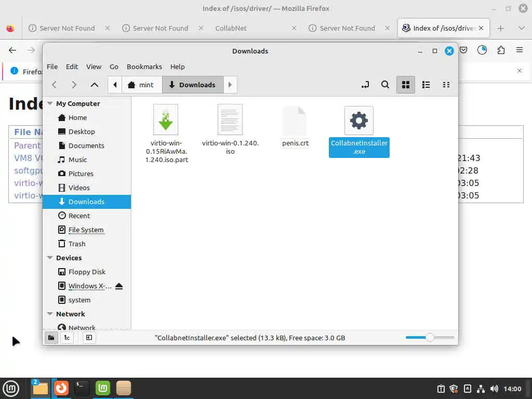The height and width of the screenshot is (399, 532).
Task: Collapse the My Computer section
Action: click(50, 103)
